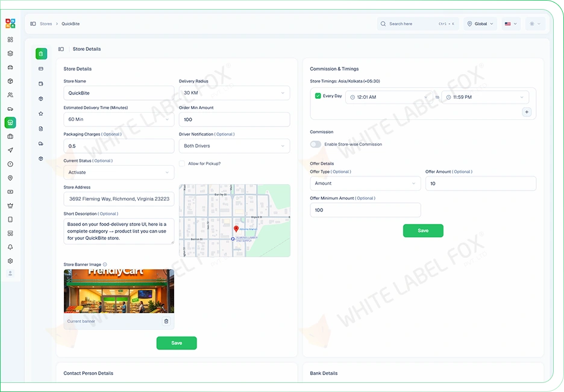Click the Order Min Amount field
The width and height of the screenshot is (564, 392).
click(x=234, y=119)
